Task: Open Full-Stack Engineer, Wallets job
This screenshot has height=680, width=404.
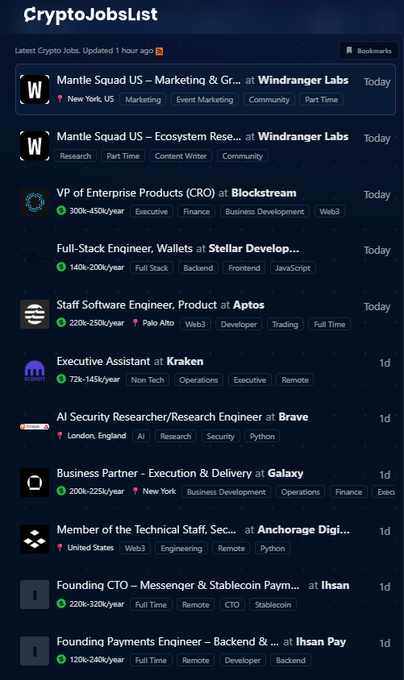Action: pyautogui.click(x=124, y=248)
